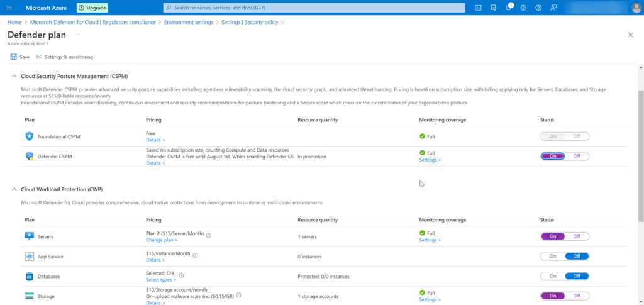Click the scrollbar down arrow
The height and width of the screenshot is (305, 644).
640,302
